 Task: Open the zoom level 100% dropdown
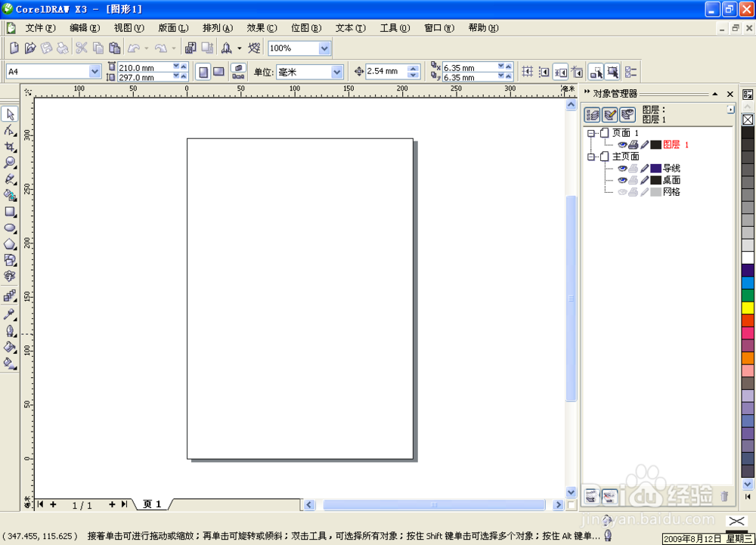tap(324, 48)
